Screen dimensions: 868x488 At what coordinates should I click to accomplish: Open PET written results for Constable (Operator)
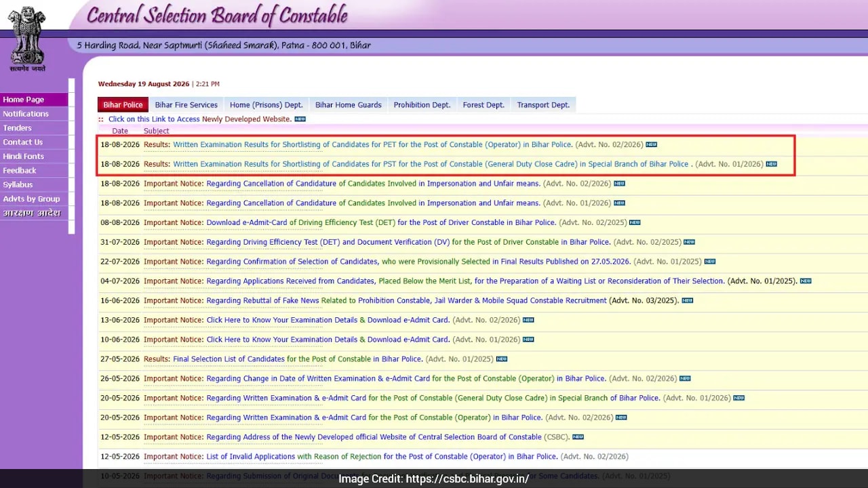(x=372, y=144)
